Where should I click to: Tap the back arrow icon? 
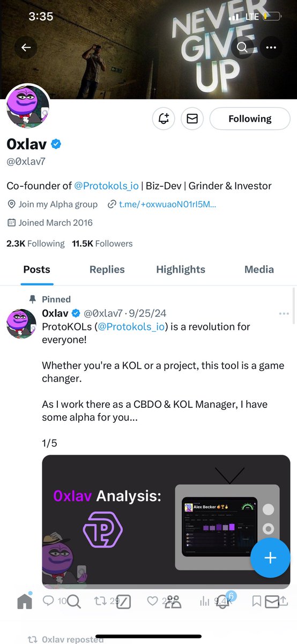point(26,48)
